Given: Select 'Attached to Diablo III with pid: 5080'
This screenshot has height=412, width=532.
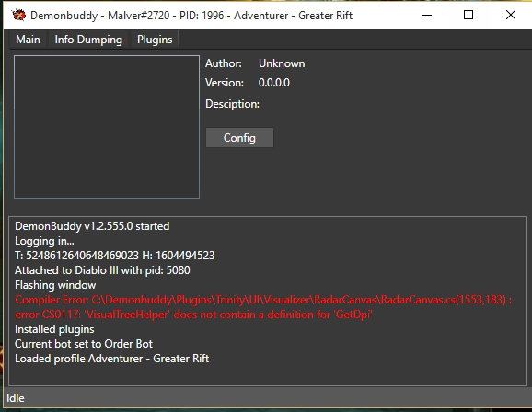Looking at the screenshot, I should tap(102, 270).
